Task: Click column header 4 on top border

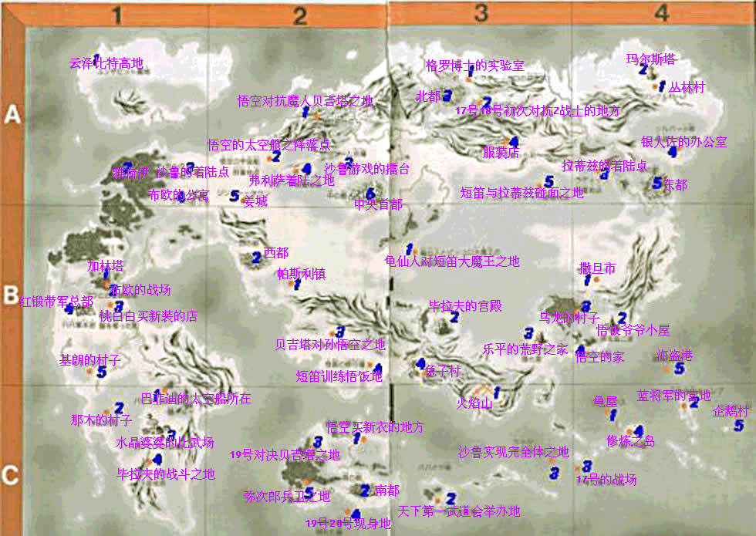Action: point(662,13)
